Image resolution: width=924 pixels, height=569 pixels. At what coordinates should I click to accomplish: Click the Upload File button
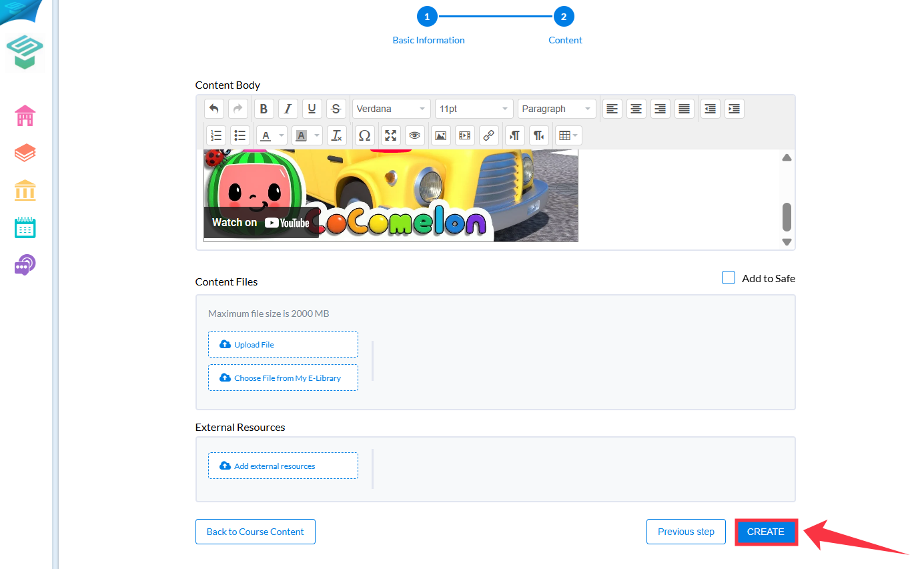pos(283,344)
